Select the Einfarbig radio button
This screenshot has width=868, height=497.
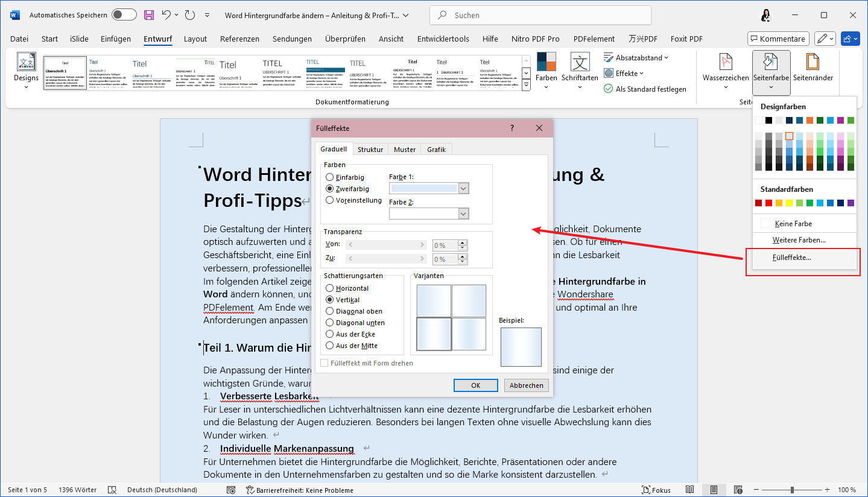point(329,177)
